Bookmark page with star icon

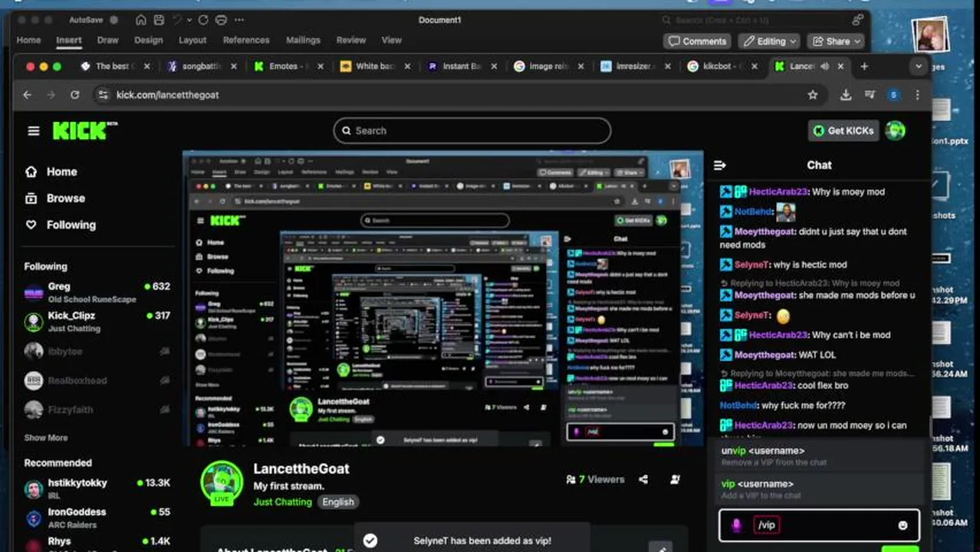tap(813, 95)
